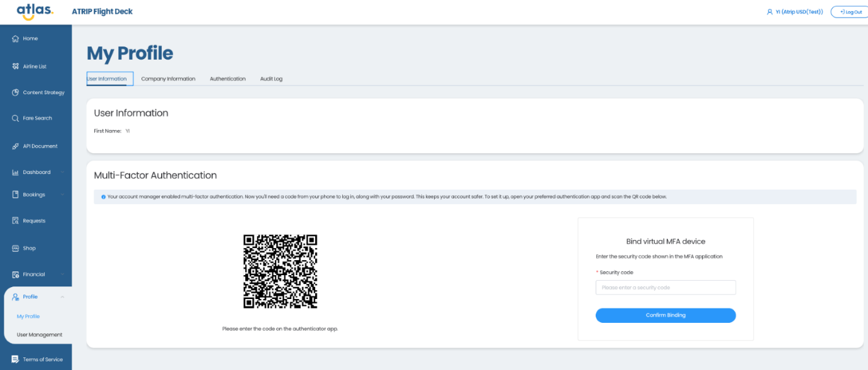Select the Shop icon in the sidebar
The height and width of the screenshot is (370, 868).
coord(16,248)
